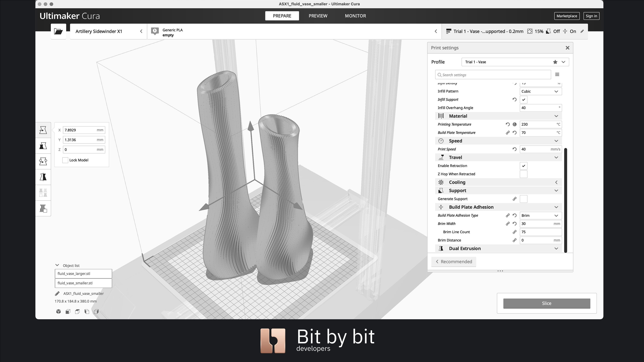Viewport: 644px width, 362px height.
Task: Select fluid_vase_larger.stl in object list
Action: pos(83,274)
